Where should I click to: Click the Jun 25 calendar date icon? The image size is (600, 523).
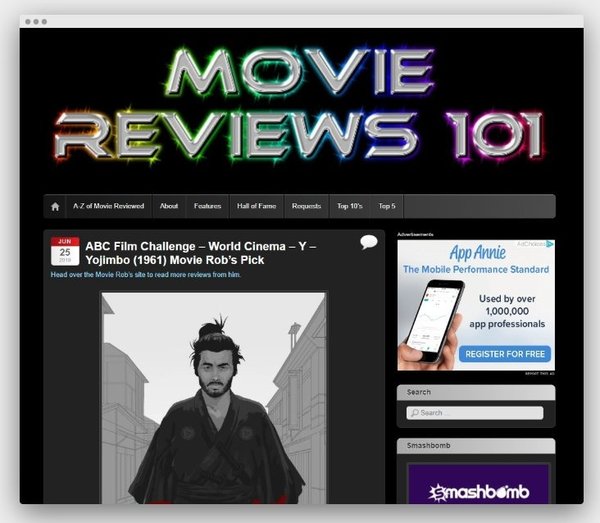[65, 251]
